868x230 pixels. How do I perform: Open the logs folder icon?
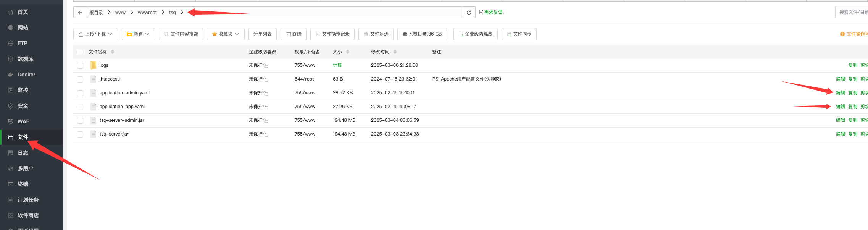tap(93, 65)
